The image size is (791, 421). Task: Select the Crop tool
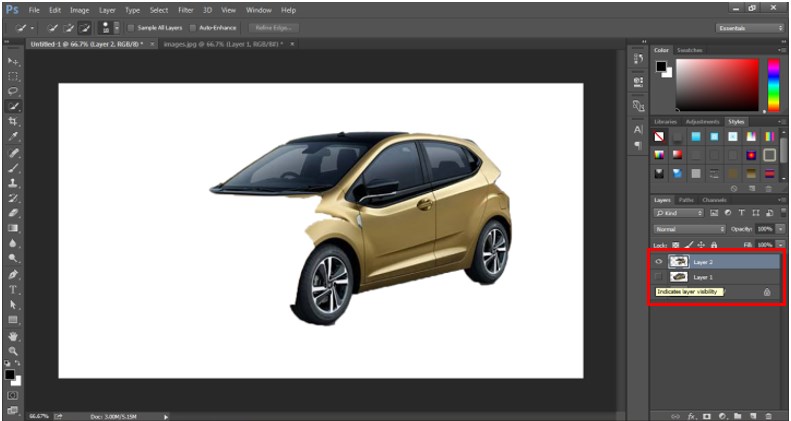click(13, 120)
